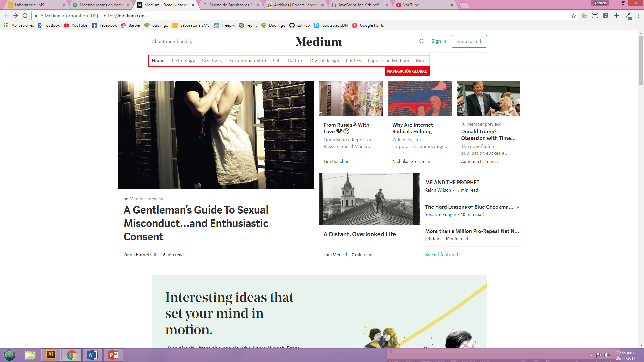Screen dimensions: 644x362
Task: Expand See all featured chevron
Action: (462, 255)
